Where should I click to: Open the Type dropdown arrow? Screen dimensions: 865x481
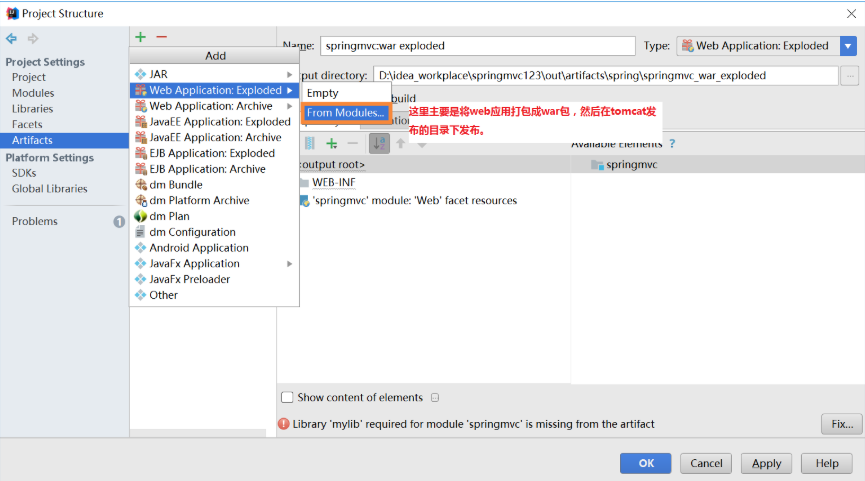(x=848, y=46)
